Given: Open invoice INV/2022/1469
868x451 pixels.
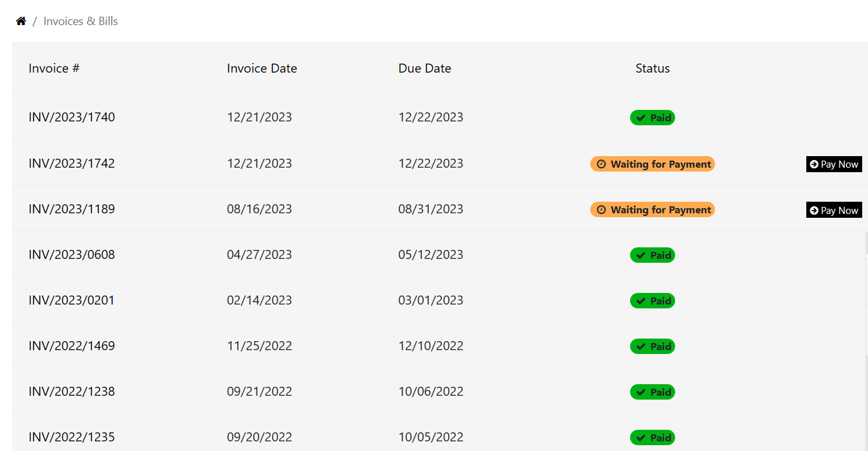Looking at the screenshot, I should click(x=72, y=346).
